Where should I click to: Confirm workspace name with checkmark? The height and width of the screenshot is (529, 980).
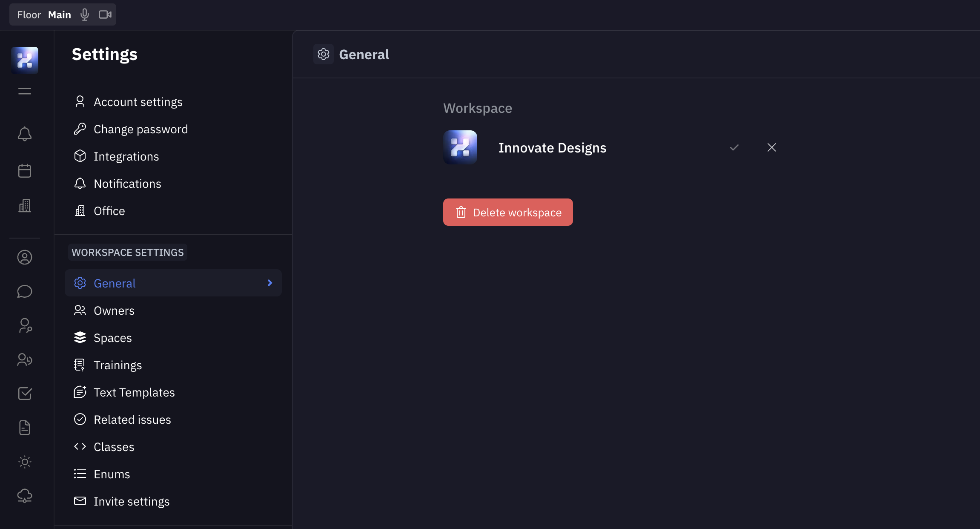(x=734, y=148)
